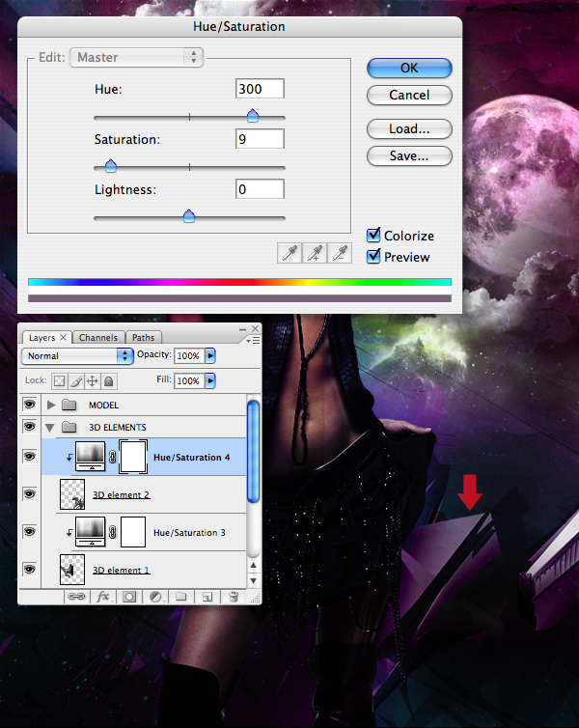Toggle Lock position icon
Screen dimensions: 579x728
[x=93, y=381]
